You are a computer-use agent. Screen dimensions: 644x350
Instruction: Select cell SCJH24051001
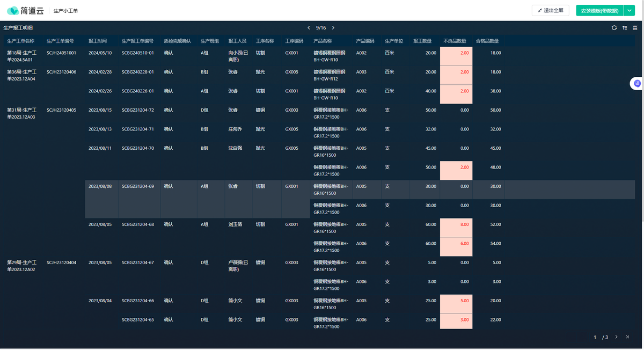coord(61,53)
